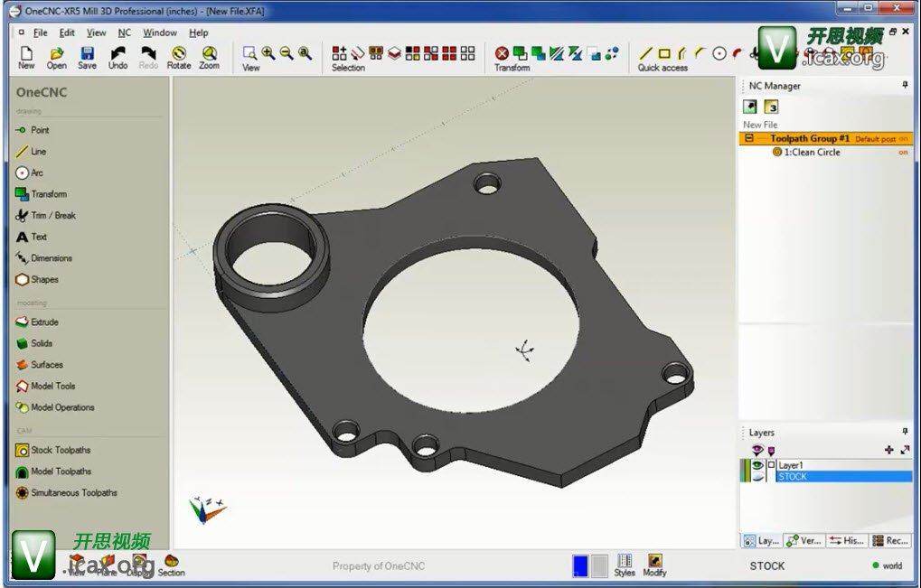Click the red delete circle in Transform
Screen dimensions: 921x588
[502, 53]
